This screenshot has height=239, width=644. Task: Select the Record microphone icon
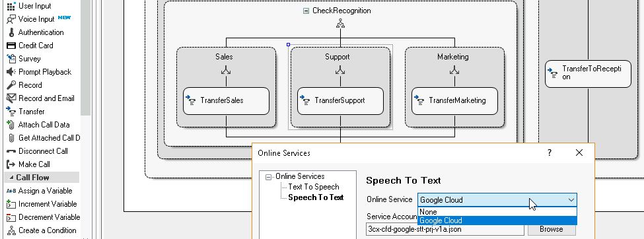11,85
